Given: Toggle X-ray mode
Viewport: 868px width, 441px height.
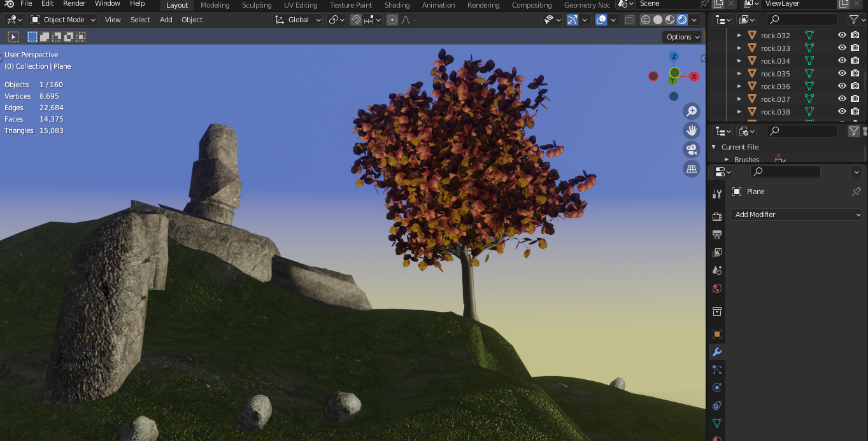Looking at the screenshot, I should coord(629,20).
